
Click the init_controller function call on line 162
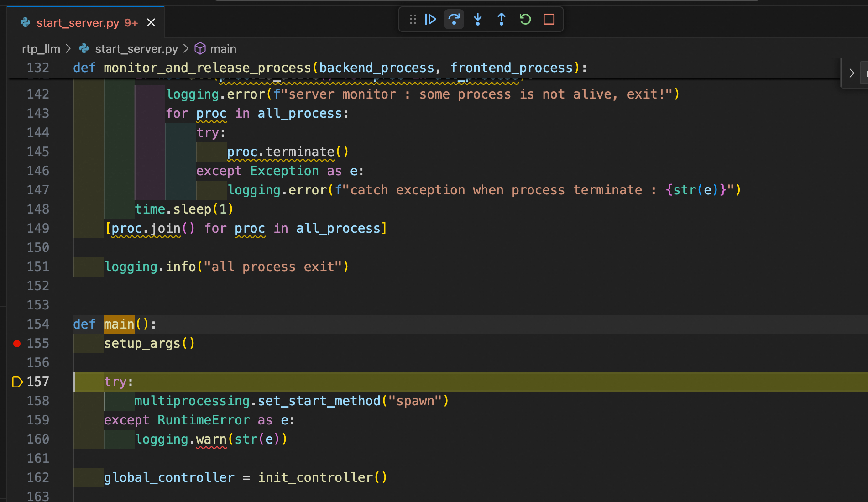[315, 477]
